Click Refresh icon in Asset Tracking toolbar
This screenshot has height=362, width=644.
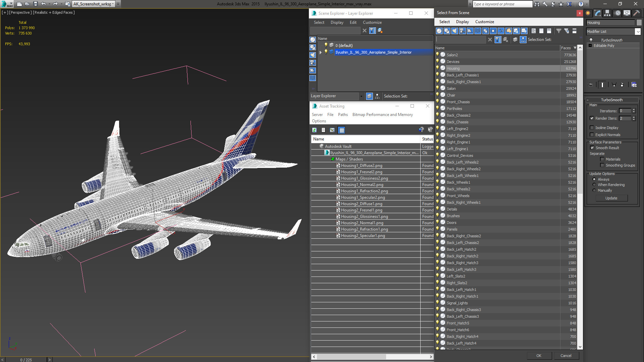[x=314, y=130]
